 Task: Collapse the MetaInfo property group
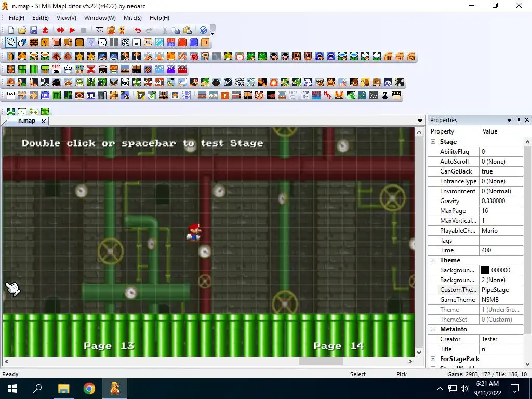point(433,329)
